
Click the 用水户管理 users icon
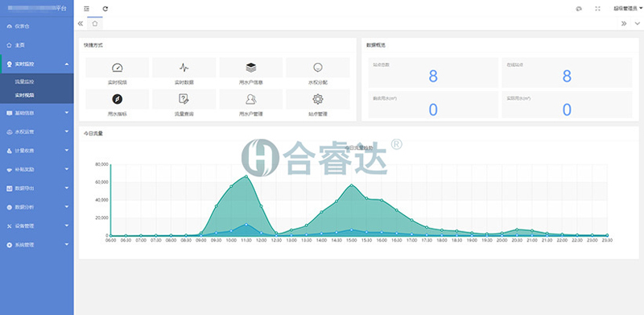tap(251, 99)
